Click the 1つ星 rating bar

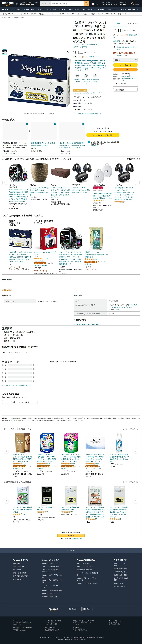pos(20,381)
